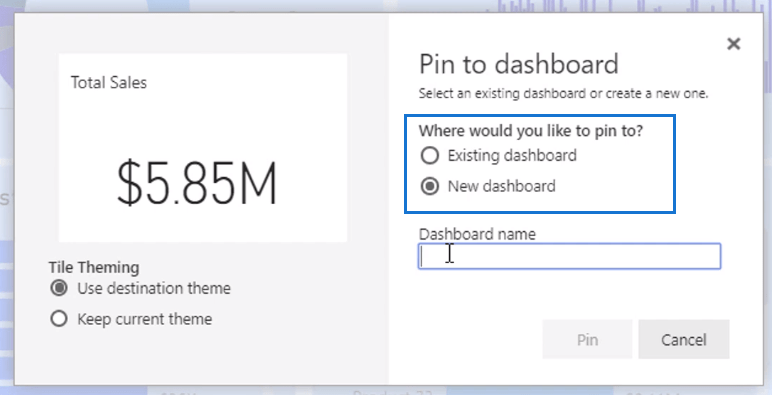This screenshot has height=395, width=772.
Task: Click the $5.85M value in preview
Action: [197, 184]
